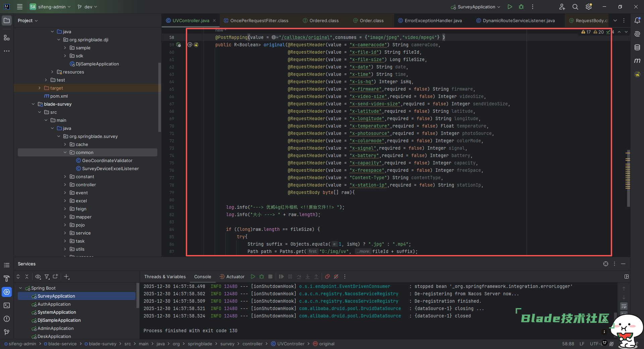This screenshot has width=644, height=349.
Task: Enable the filter funnel in the Services toolbar
Action: (47, 277)
